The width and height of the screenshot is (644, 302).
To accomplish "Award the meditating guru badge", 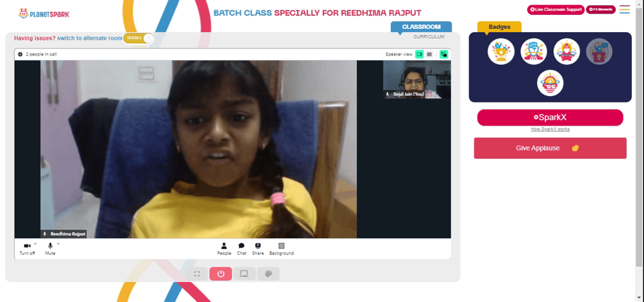I will click(x=566, y=52).
